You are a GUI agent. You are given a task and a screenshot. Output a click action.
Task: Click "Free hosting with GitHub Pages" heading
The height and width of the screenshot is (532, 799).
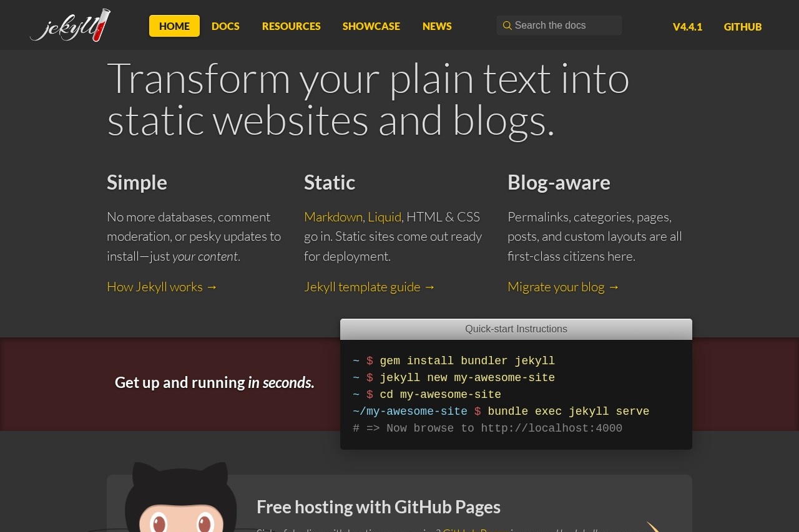click(x=378, y=507)
